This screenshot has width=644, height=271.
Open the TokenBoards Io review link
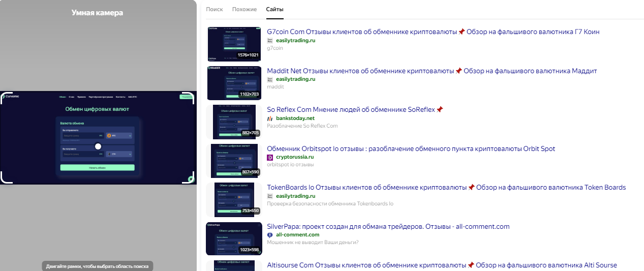coord(446,187)
